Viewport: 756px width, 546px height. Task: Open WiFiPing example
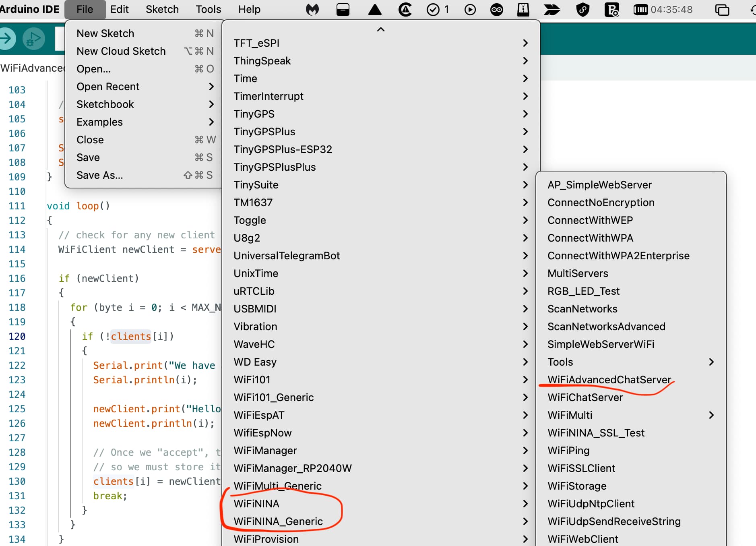(631, 451)
